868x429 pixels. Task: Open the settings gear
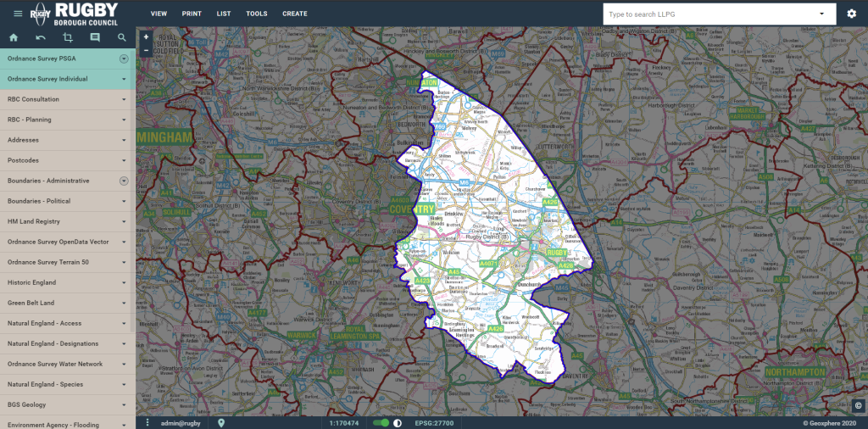click(851, 14)
